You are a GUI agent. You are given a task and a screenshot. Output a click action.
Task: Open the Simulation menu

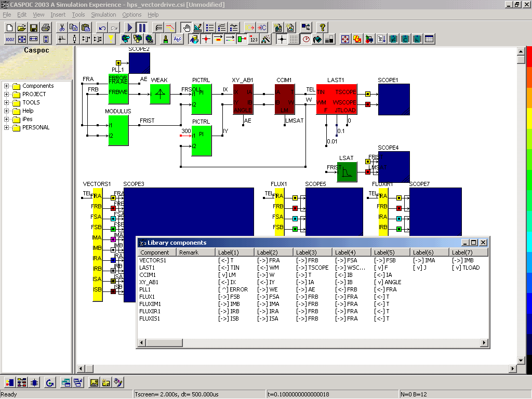click(103, 15)
